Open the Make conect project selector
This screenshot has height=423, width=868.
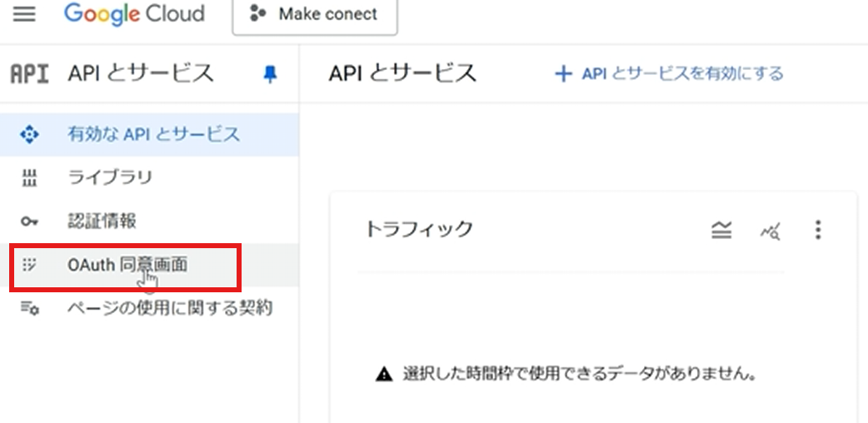[315, 15]
